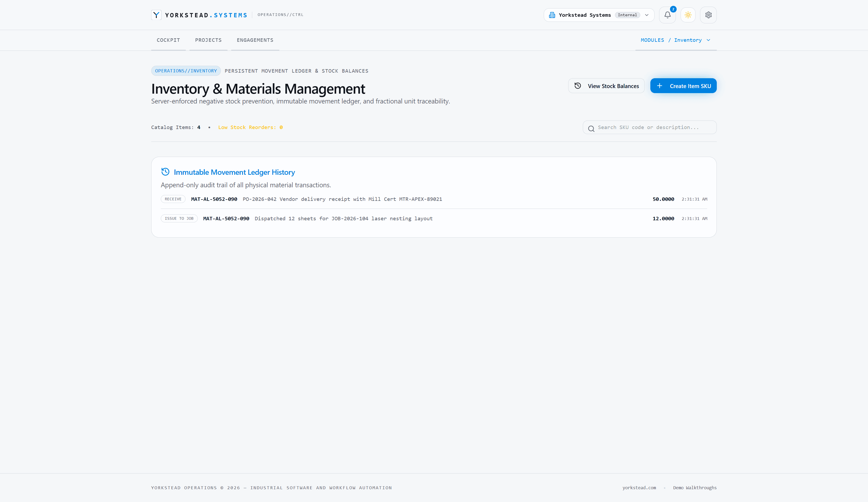Click the history icon in View Stock Balances
The width and height of the screenshot is (868, 502).
point(578,86)
